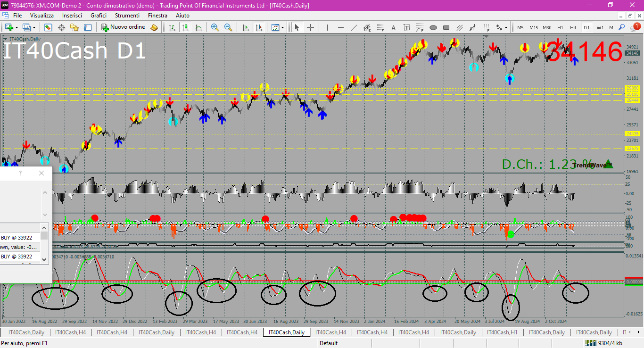644x348 pixels.
Task: Toggle chart shift from right border
Action: (x=258, y=27)
